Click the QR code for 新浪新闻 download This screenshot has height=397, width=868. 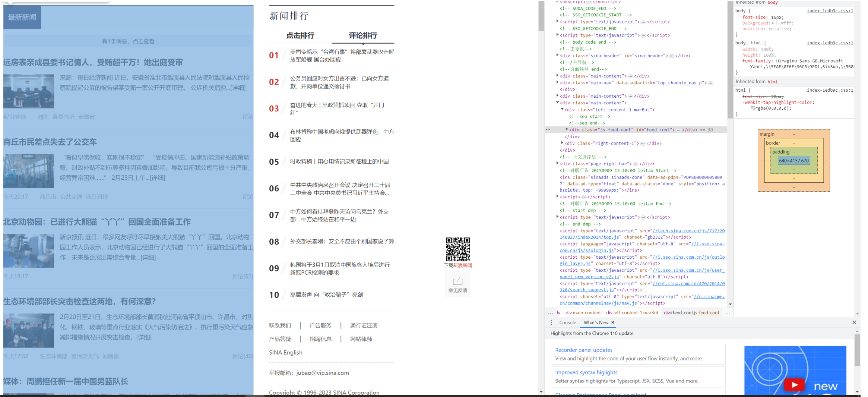pos(458,249)
